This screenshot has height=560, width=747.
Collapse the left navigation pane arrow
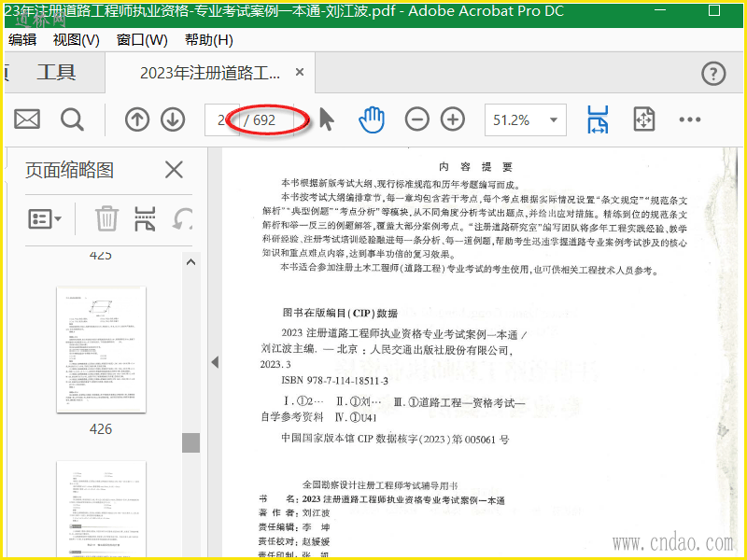(x=215, y=362)
